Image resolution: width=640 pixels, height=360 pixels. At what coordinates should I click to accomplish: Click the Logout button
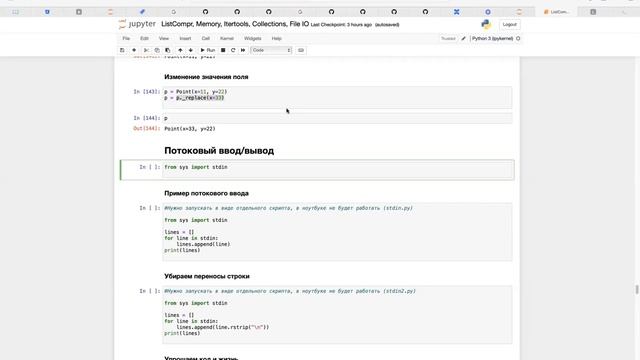tap(509, 24)
